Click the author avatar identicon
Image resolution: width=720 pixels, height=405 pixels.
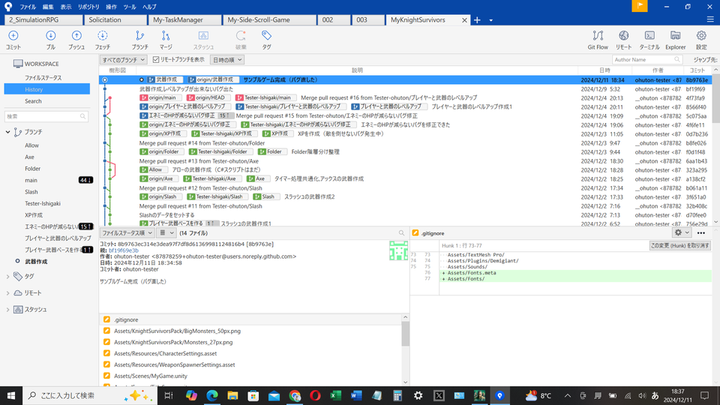tap(398, 250)
